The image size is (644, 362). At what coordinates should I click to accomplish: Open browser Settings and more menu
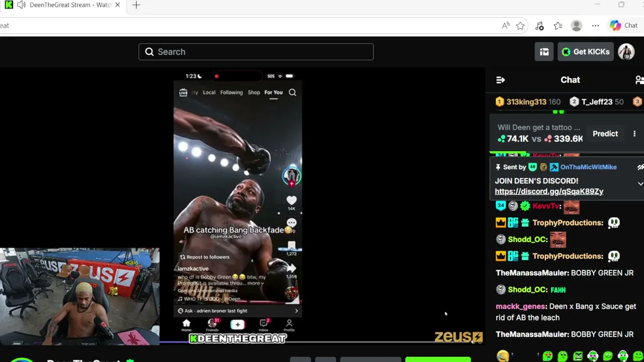tap(596, 26)
